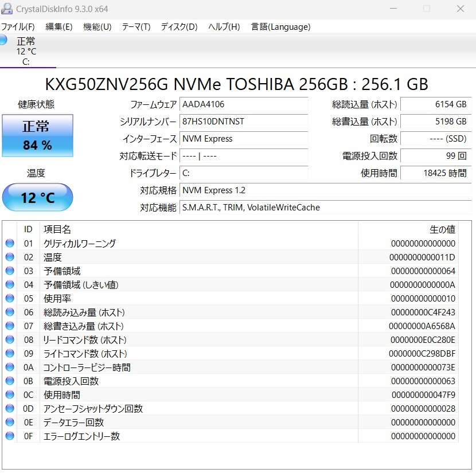Click the status icon beside 予備領域
This screenshot has width=476, height=473.
click(10, 271)
